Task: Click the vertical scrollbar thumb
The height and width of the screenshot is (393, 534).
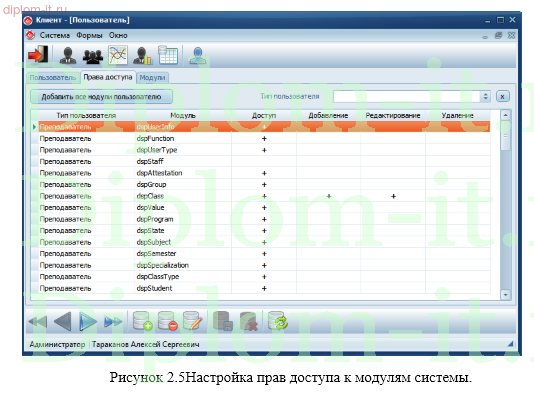Action: 505,136
